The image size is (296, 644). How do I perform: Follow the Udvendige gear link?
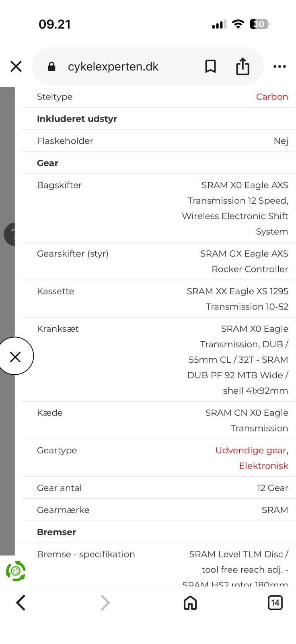251,450
